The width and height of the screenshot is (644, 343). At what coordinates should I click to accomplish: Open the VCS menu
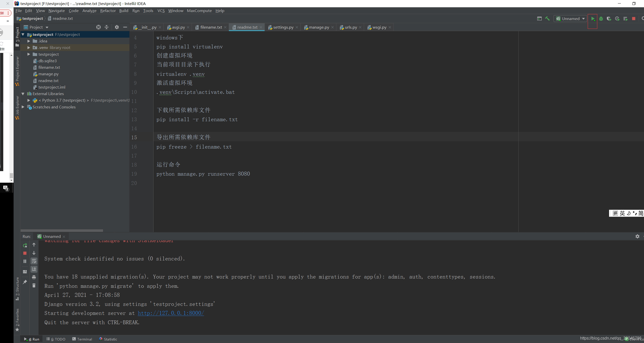(161, 11)
